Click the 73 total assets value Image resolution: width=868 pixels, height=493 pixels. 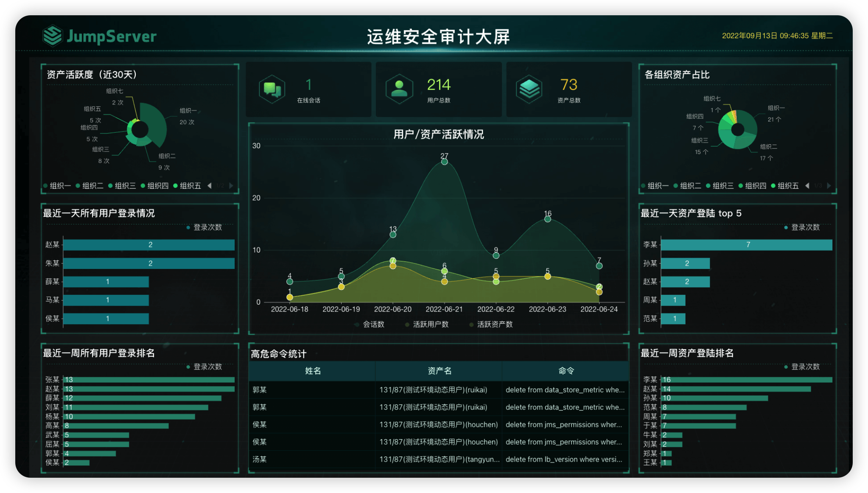(x=568, y=85)
